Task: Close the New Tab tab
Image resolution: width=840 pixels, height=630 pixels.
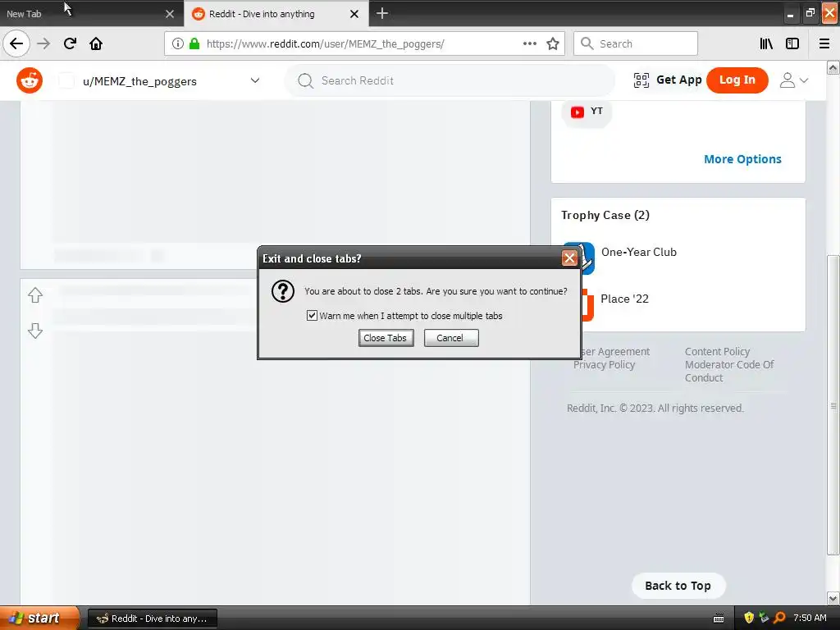Action: [x=170, y=14]
